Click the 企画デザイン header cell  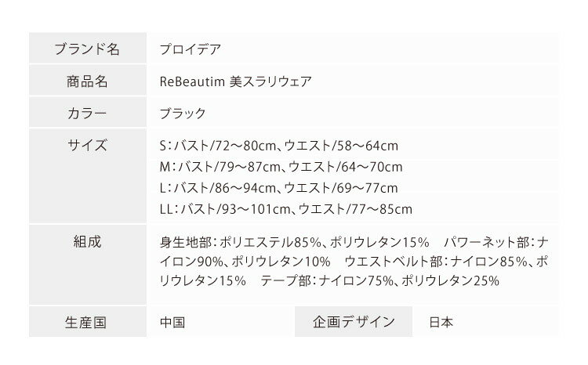[x=354, y=322]
